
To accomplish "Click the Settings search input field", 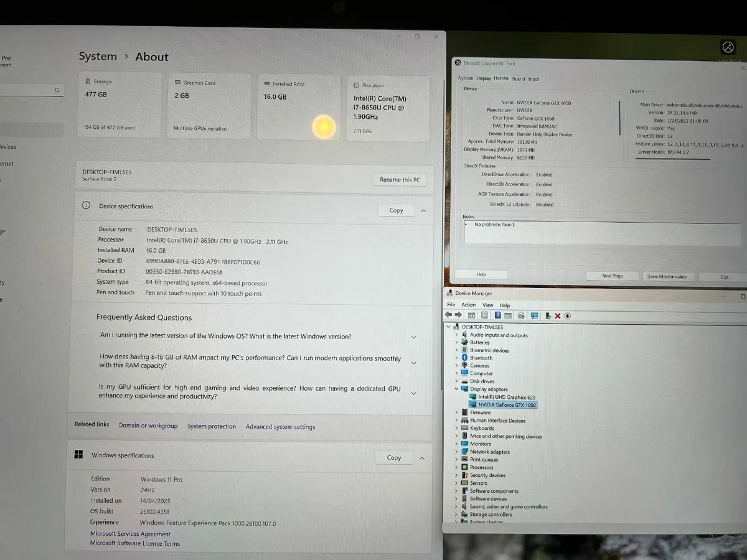I will tap(32, 90).
